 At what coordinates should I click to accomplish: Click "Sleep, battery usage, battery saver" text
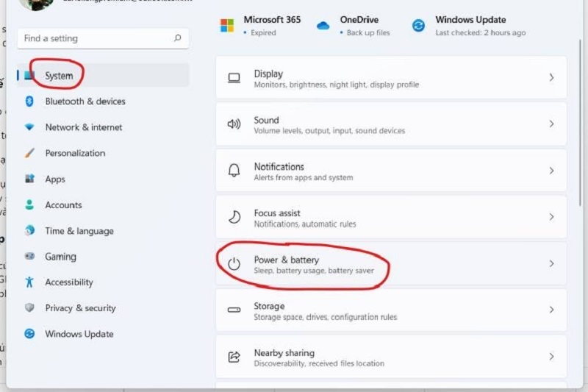coord(314,271)
